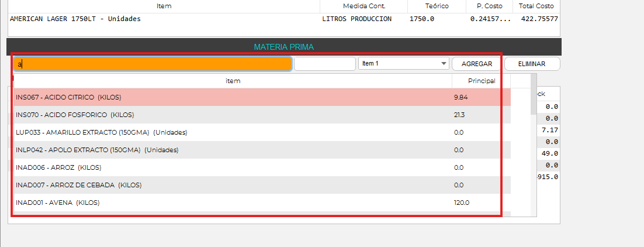The image size is (644, 247).
Task: Click the empty quantity field beside search
Action: (324, 63)
